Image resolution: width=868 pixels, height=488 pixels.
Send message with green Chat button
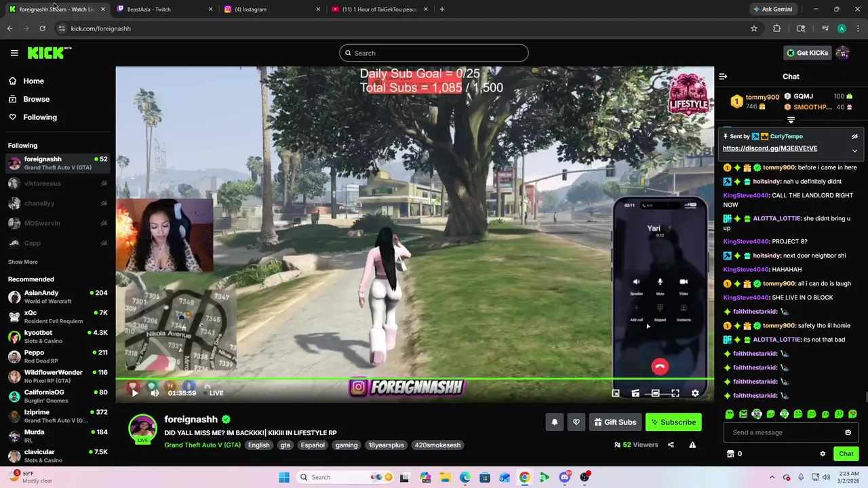point(846,454)
